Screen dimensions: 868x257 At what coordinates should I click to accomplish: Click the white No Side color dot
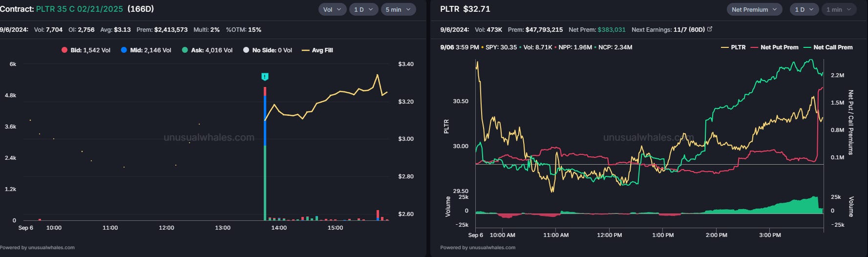(x=246, y=50)
